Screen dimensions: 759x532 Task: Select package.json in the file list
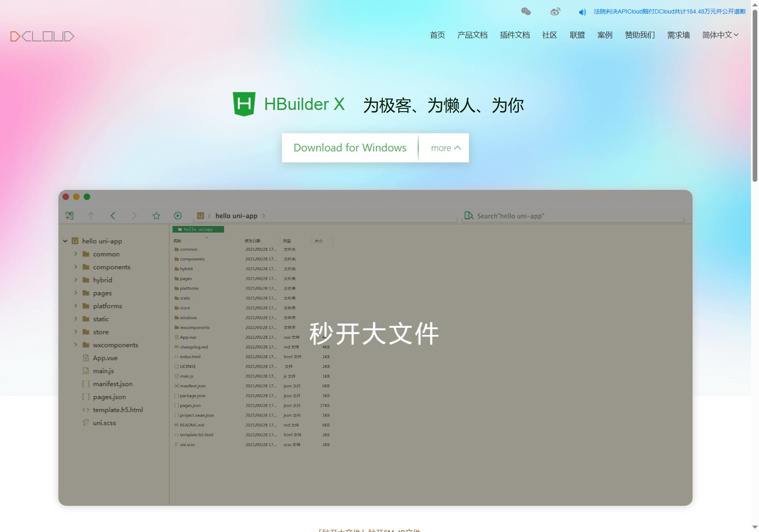(x=192, y=396)
